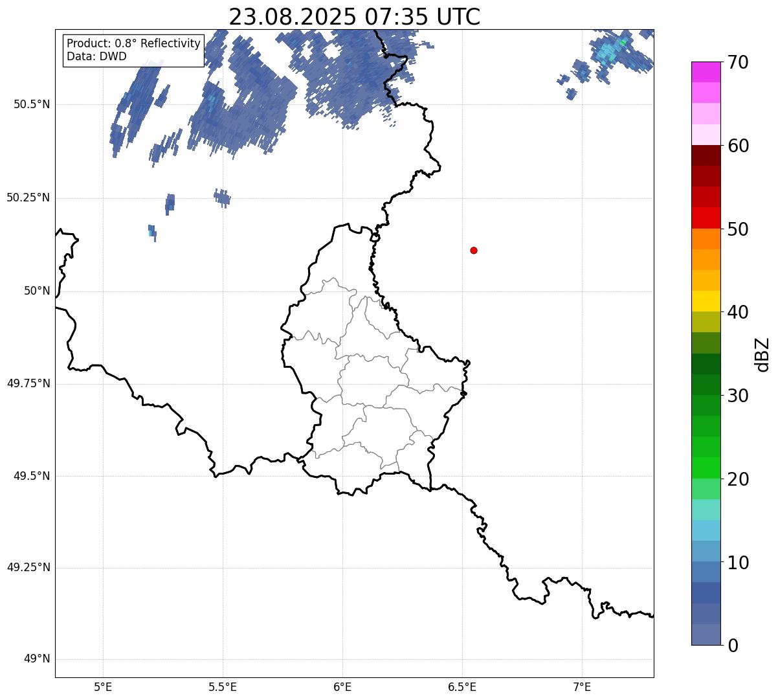Click the colorbar 50 tick label
778x700 pixels.
tap(738, 229)
